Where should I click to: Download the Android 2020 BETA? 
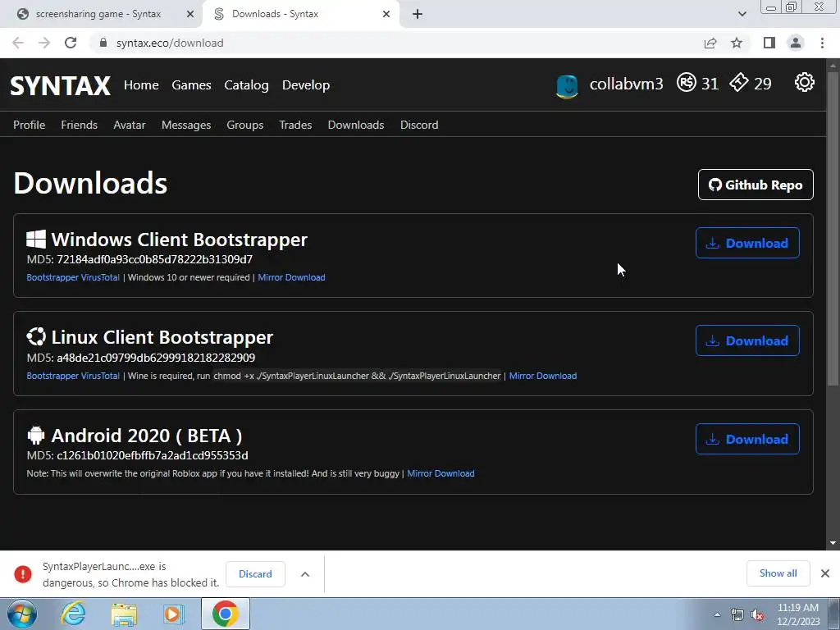[x=747, y=440]
